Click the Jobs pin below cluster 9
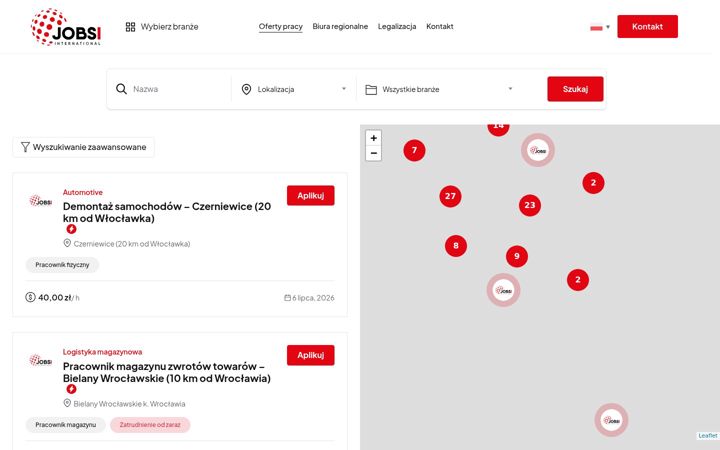This screenshot has height=450, width=720. 503,290
